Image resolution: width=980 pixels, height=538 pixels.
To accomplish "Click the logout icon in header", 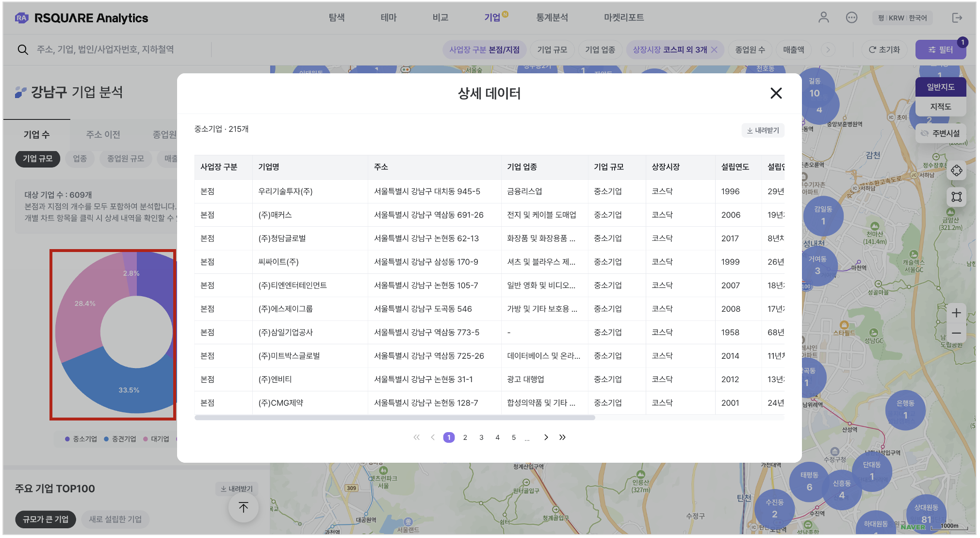I will (x=957, y=18).
